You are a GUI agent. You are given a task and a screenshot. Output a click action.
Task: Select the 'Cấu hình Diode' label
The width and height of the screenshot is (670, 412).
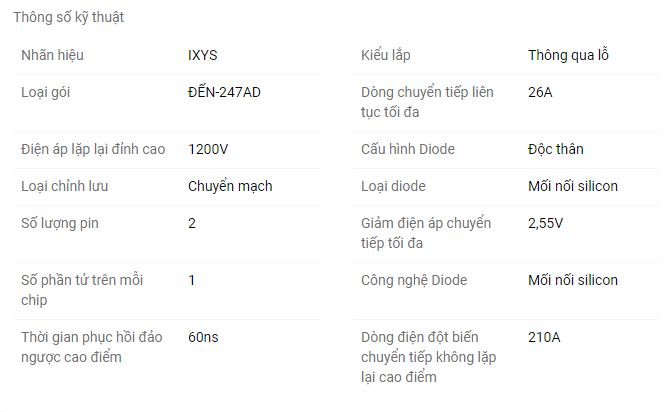click(408, 149)
